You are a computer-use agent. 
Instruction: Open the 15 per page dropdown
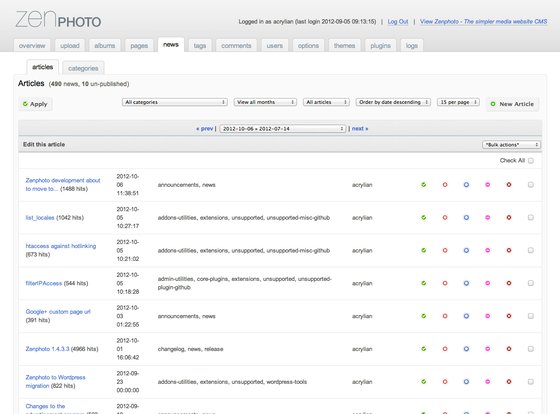(458, 102)
